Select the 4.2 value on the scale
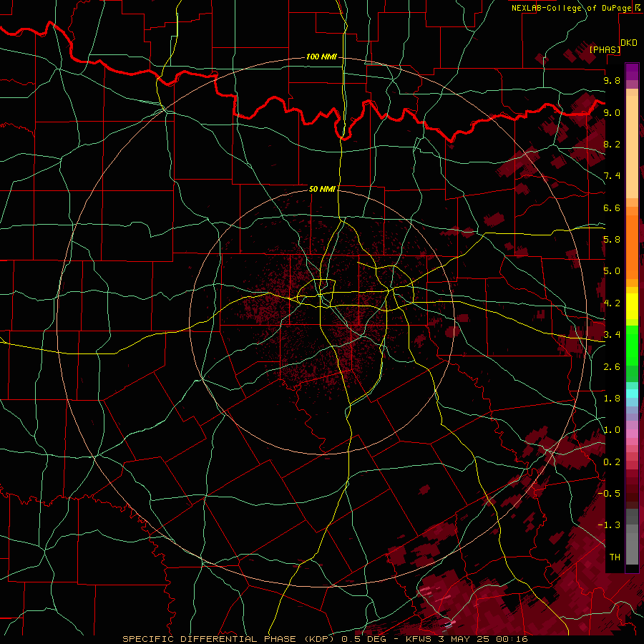 point(612,303)
